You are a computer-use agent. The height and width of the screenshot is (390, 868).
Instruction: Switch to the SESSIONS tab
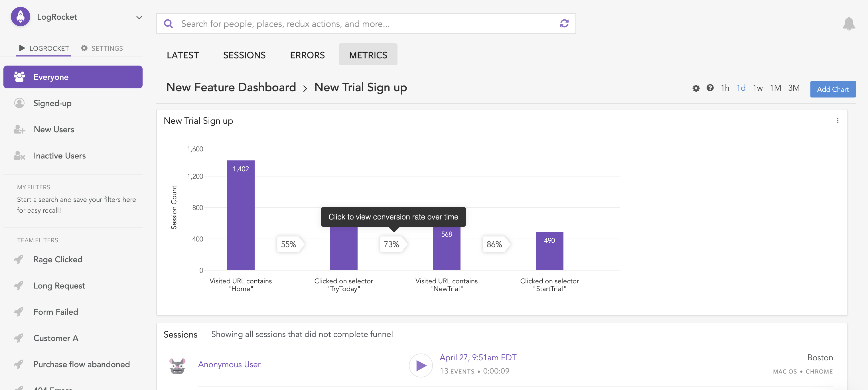click(244, 55)
